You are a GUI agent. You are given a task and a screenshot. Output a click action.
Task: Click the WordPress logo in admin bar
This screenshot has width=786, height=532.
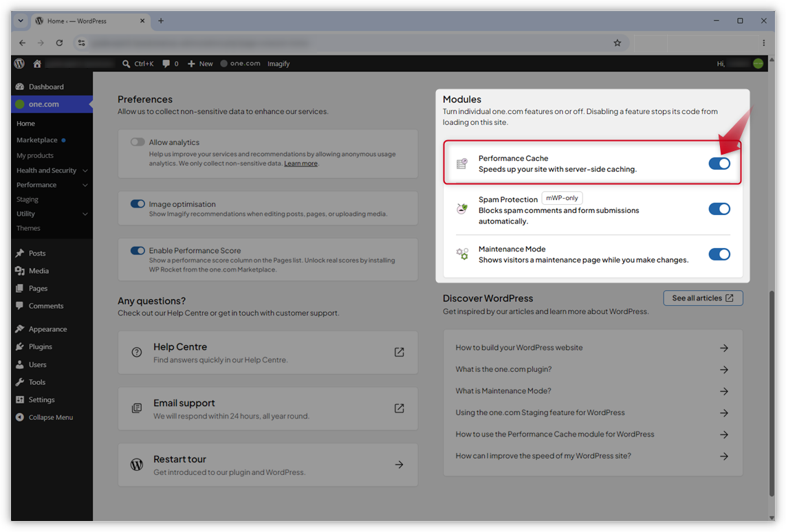19,64
